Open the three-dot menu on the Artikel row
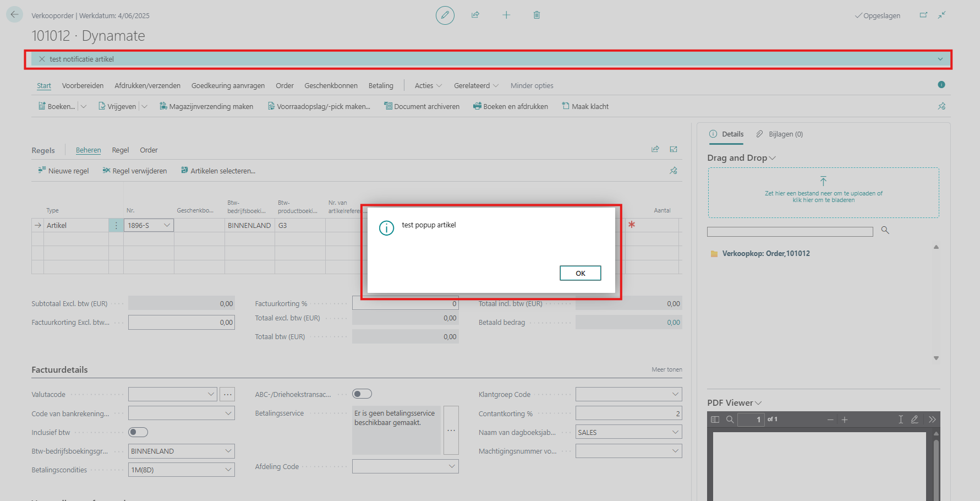980x501 pixels. click(x=116, y=225)
